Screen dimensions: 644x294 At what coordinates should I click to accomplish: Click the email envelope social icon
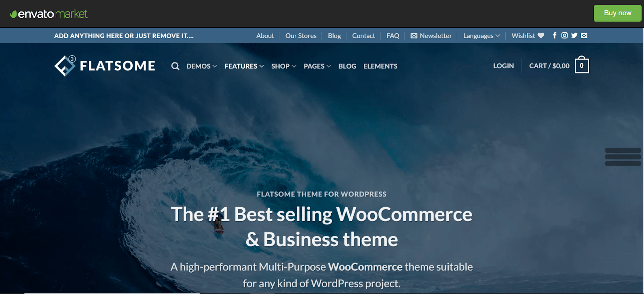(x=584, y=35)
